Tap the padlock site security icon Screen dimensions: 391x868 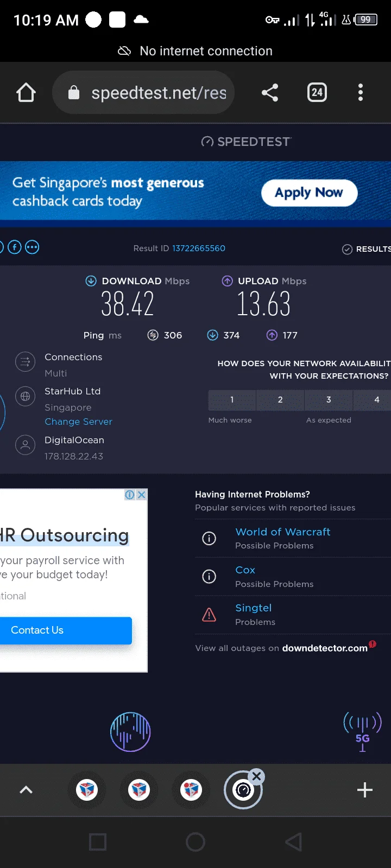pos(74,93)
